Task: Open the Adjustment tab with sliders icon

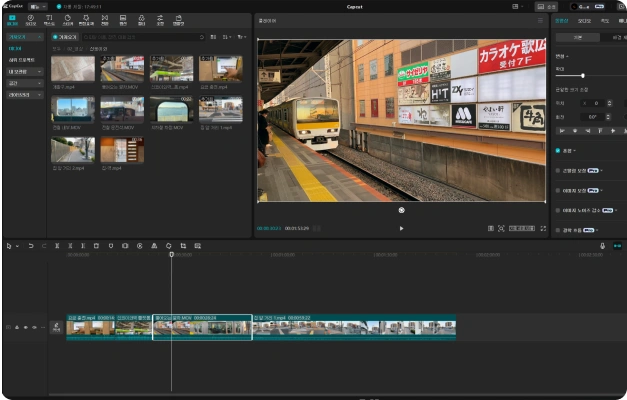Action: [160, 20]
